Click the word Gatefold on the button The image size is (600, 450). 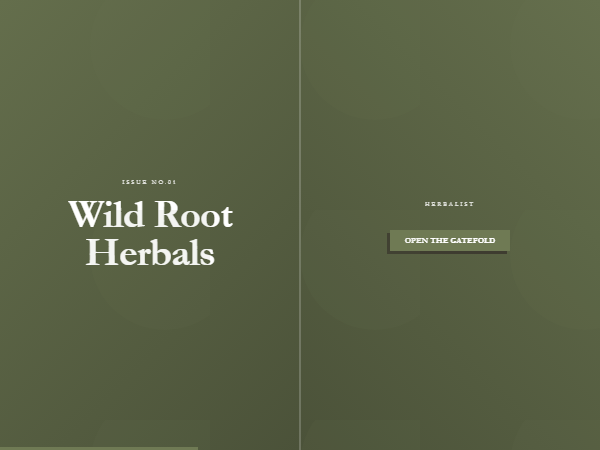coord(473,240)
